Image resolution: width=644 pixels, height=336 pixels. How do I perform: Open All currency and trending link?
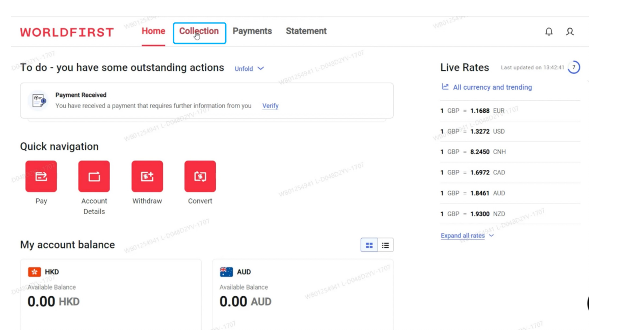pos(492,87)
